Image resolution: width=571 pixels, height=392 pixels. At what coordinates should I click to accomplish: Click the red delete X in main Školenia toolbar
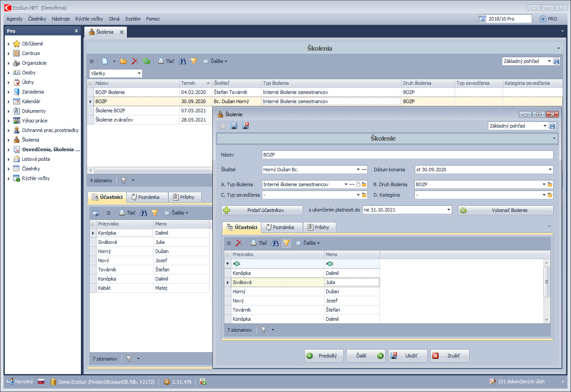135,61
